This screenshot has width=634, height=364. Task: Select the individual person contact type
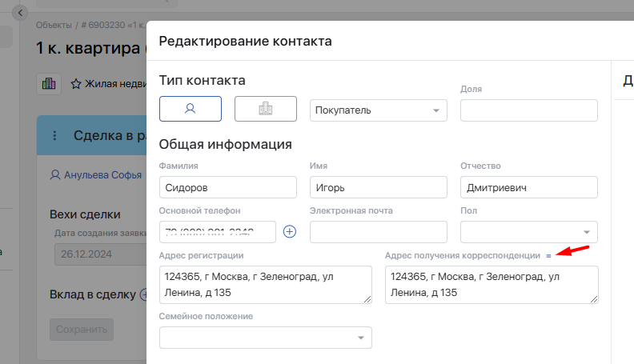(x=191, y=109)
